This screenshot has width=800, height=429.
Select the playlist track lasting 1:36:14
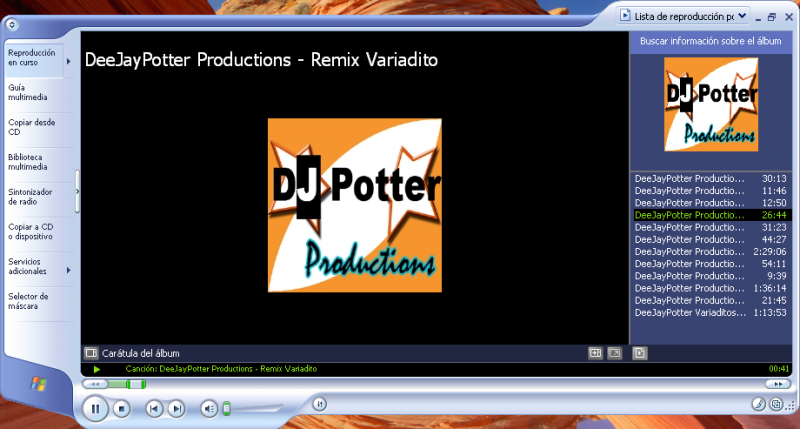[711, 289]
